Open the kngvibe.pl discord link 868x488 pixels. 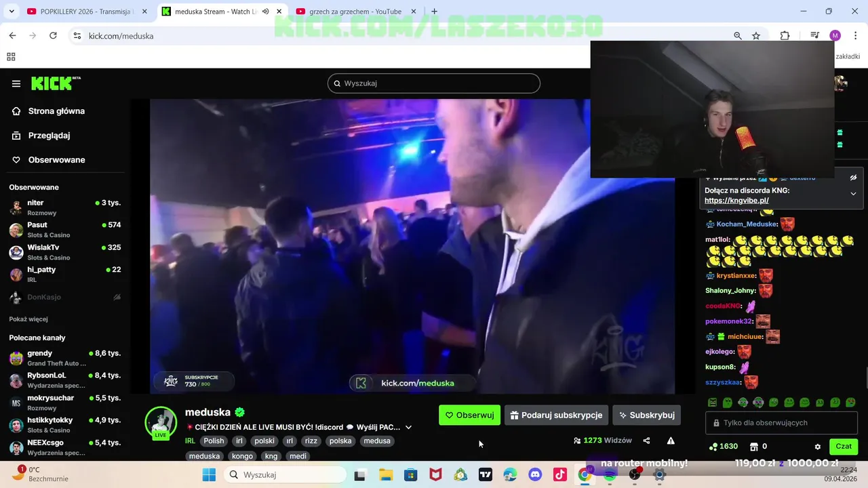(x=736, y=201)
